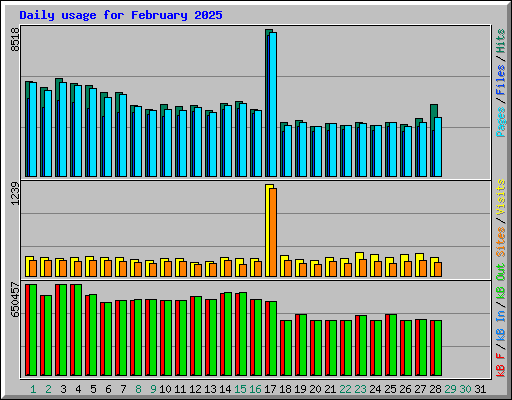This screenshot has width=512, height=400.
Task: Click day 3 on the x-axis
Action: pos(63,389)
